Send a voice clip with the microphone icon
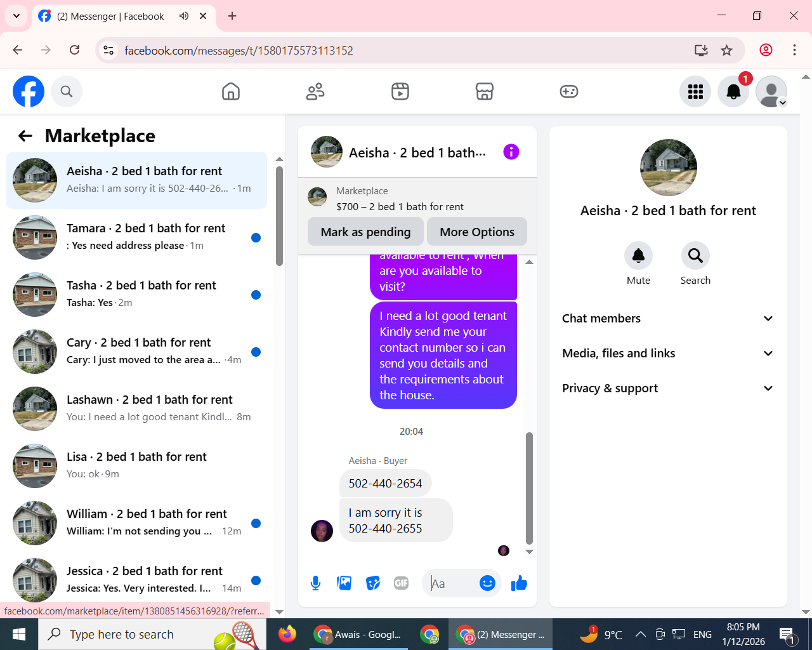This screenshot has height=650, width=812. [315, 583]
